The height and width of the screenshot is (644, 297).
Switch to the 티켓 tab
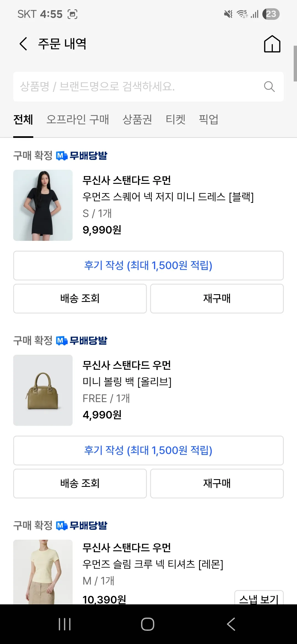[175, 119]
